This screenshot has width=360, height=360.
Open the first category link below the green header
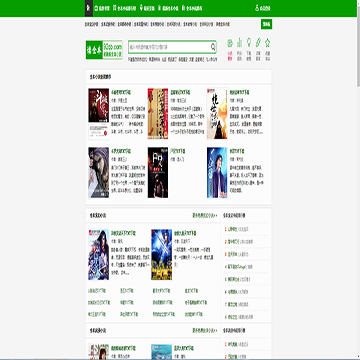91,24
